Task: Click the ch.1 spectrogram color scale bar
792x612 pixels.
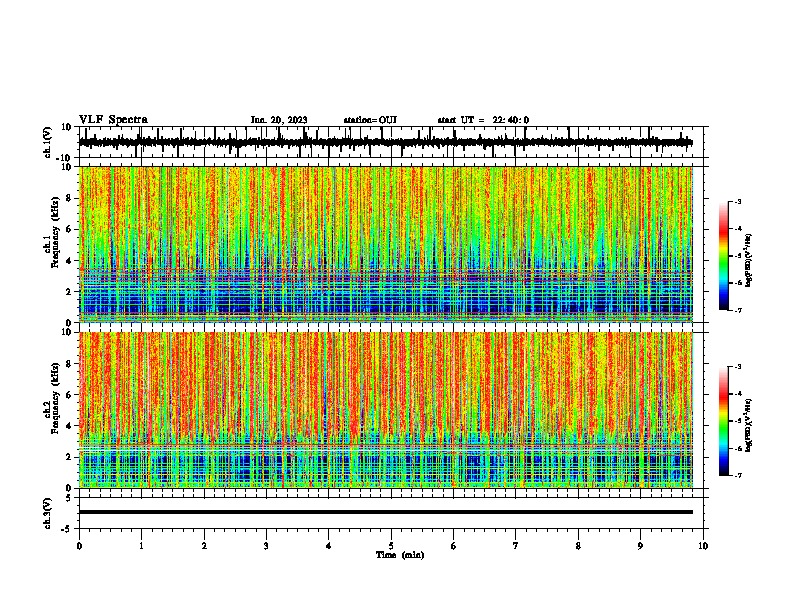Action: [724, 256]
